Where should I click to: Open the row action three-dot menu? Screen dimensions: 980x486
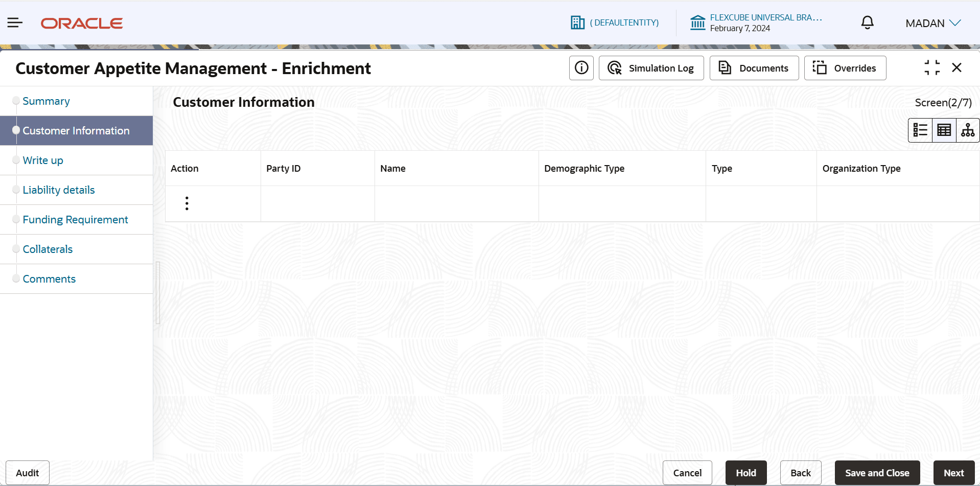pos(187,203)
